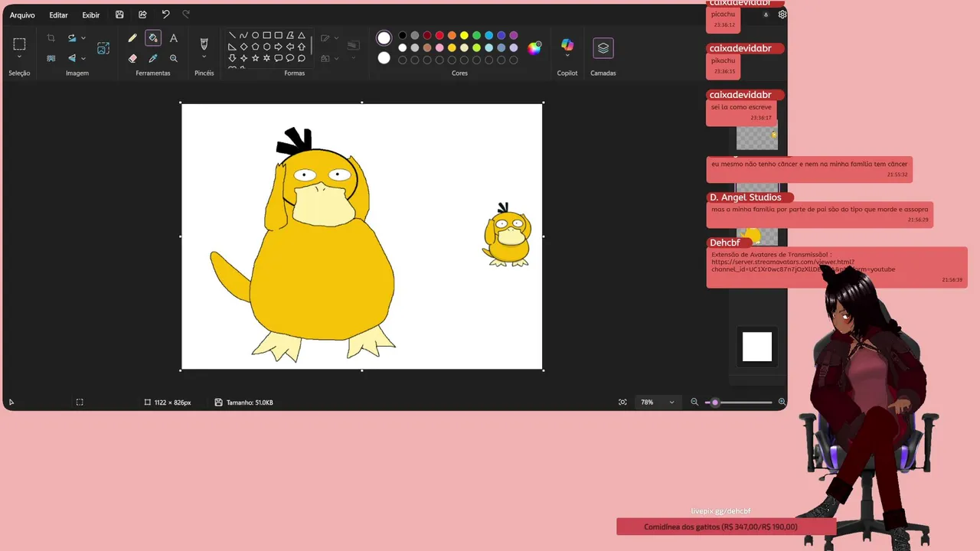Pick the triangle shape
980x551 pixels.
pyautogui.click(x=301, y=35)
